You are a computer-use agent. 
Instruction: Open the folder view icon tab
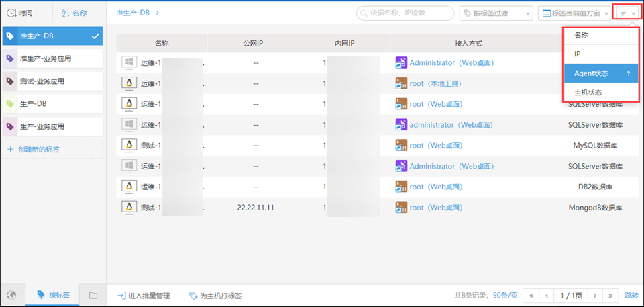click(x=93, y=295)
